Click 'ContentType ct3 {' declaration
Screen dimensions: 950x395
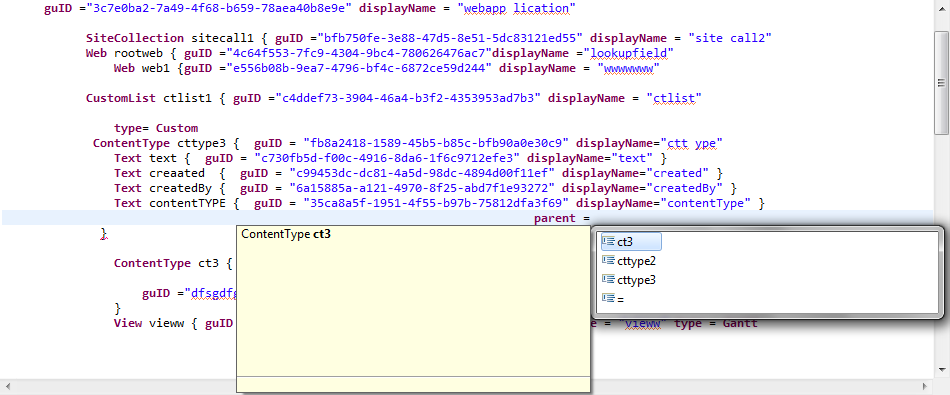pos(173,264)
